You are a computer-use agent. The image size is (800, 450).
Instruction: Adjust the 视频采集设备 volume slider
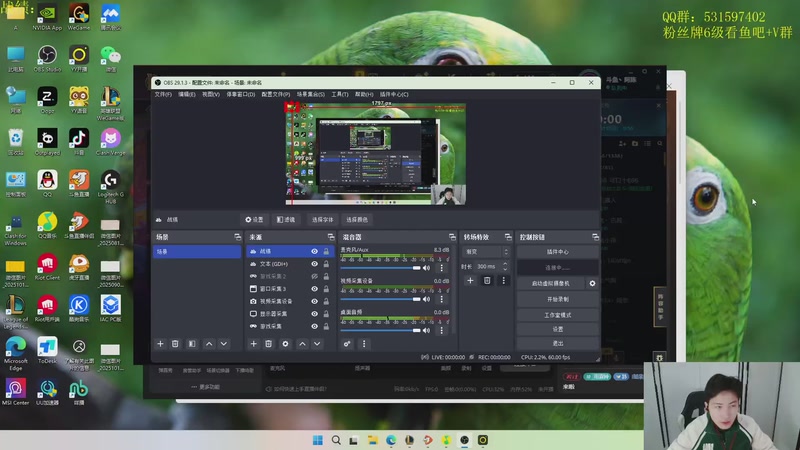[x=380, y=299]
